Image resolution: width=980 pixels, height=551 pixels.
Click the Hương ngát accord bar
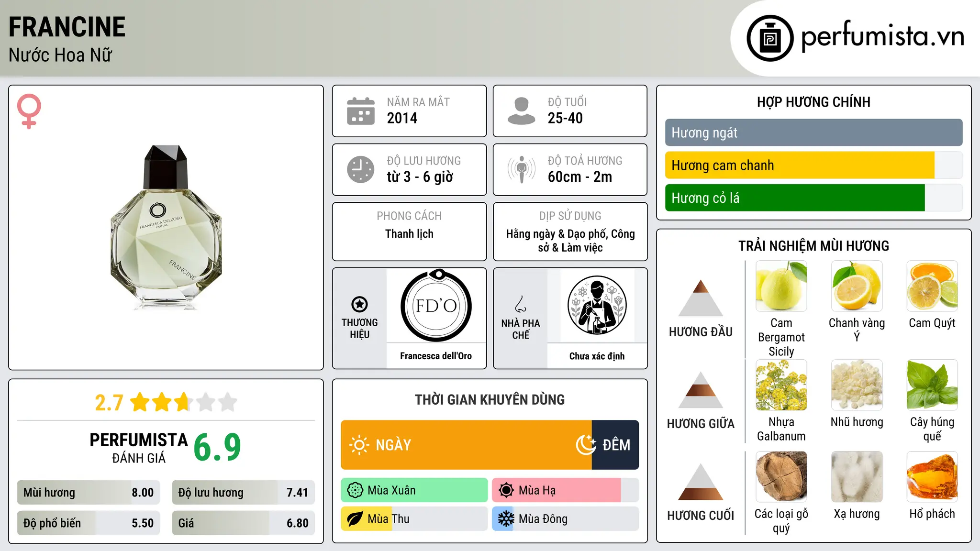click(813, 132)
